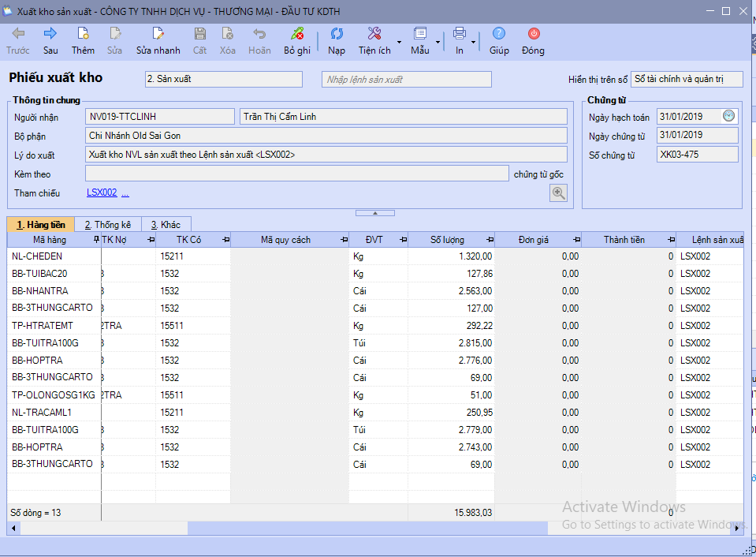Open the LSX002 reference link
Viewport: 756px width, 557px height.
point(102,193)
